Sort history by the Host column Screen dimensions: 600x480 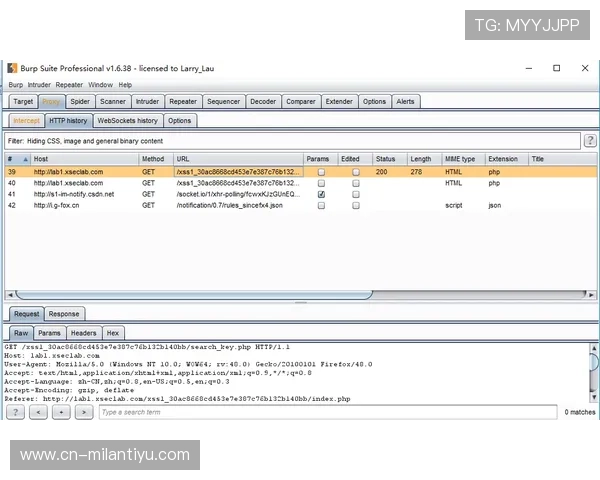tap(83, 159)
